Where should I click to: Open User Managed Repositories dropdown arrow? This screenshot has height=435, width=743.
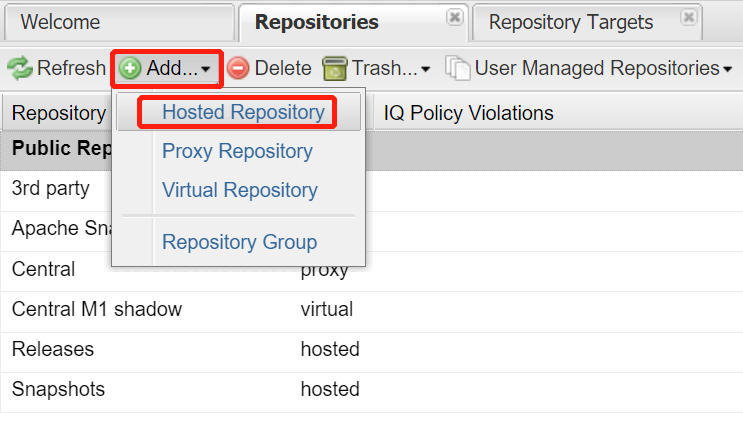tap(728, 69)
